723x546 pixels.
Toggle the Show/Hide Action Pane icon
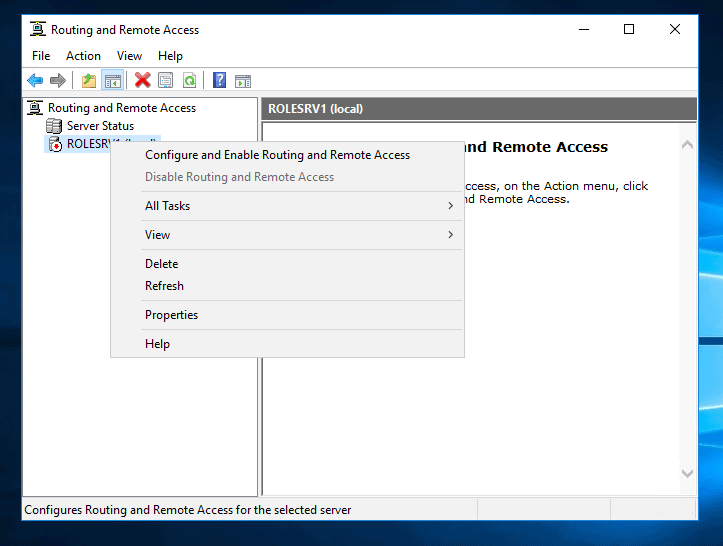pyautogui.click(x=243, y=81)
